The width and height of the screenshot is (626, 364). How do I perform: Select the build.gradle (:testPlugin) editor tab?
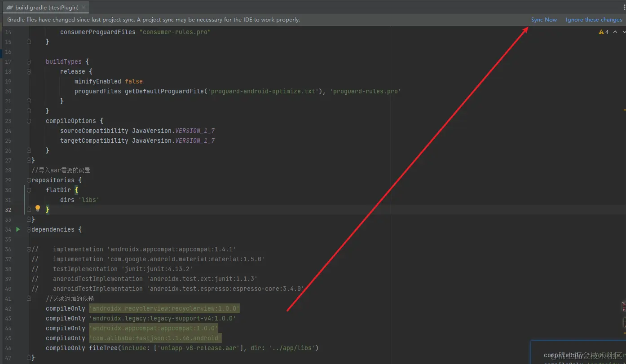click(47, 7)
